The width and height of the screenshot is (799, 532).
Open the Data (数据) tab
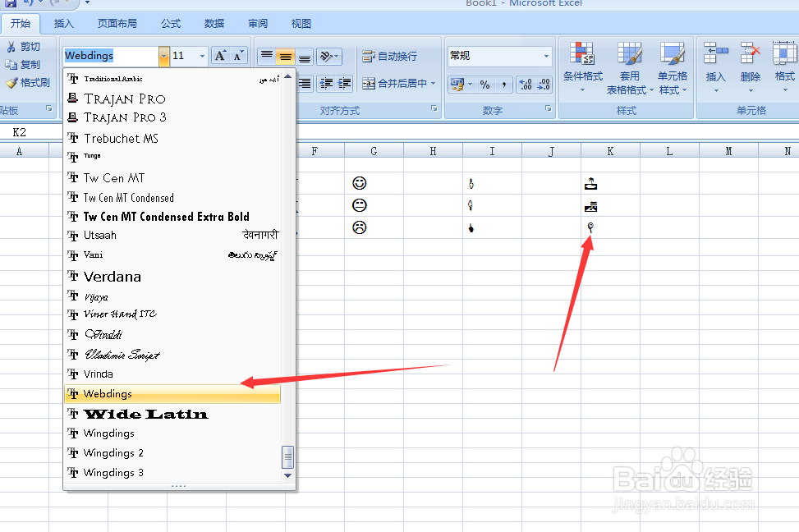click(x=214, y=24)
